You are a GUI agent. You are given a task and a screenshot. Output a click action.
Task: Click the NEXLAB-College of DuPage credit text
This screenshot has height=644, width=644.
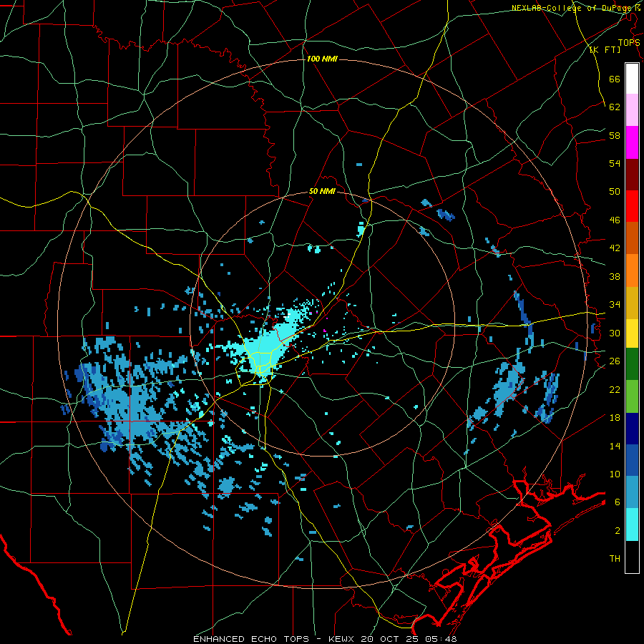[572, 8]
